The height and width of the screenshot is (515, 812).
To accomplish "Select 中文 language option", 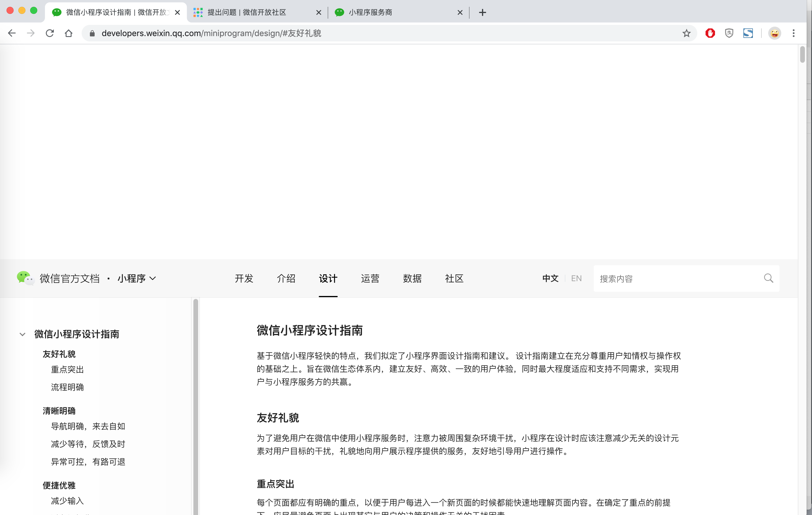I will (550, 279).
